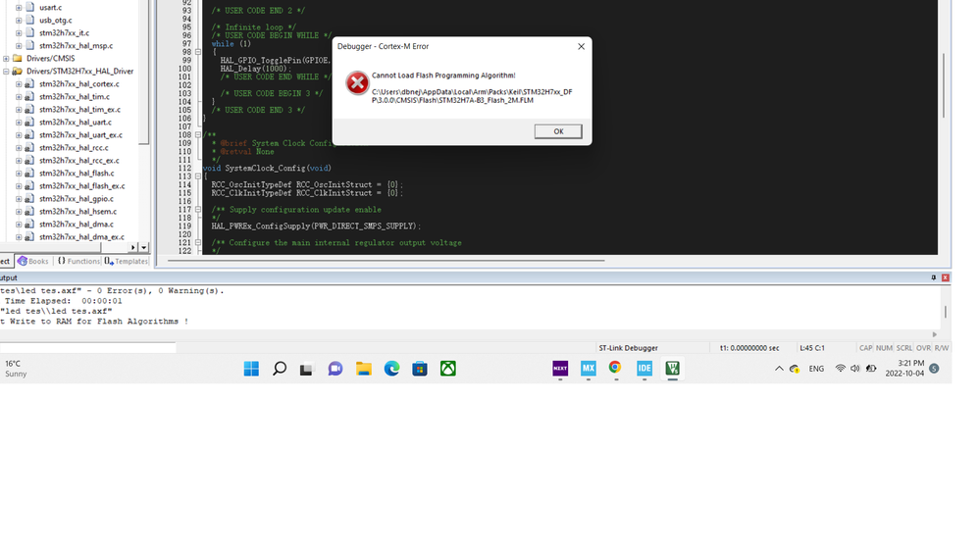Select stm32h7xx_hal_flash.c in project tree
980x551 pixels.
(x=77, y=174)
